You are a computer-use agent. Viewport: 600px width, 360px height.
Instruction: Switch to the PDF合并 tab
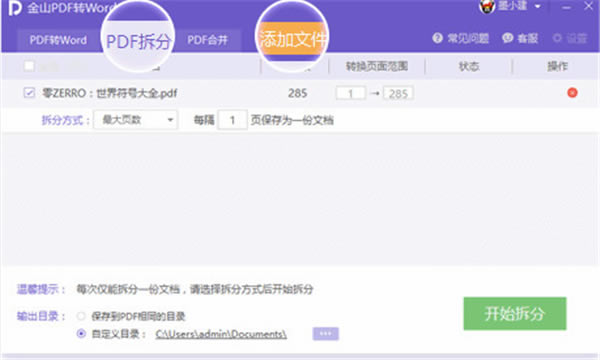click(x=207, y=40)
